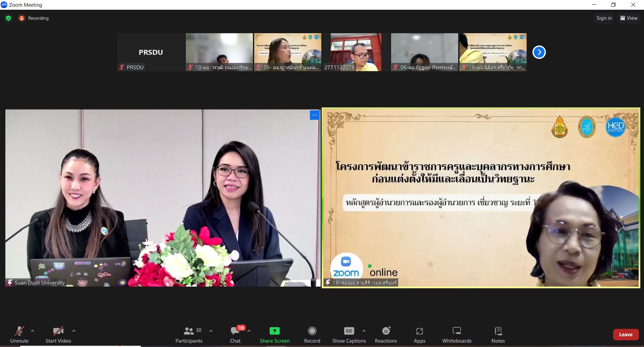The height and width of the screenshot is (347, 644).
Task: Open the Apps panel
Action: 419,335
